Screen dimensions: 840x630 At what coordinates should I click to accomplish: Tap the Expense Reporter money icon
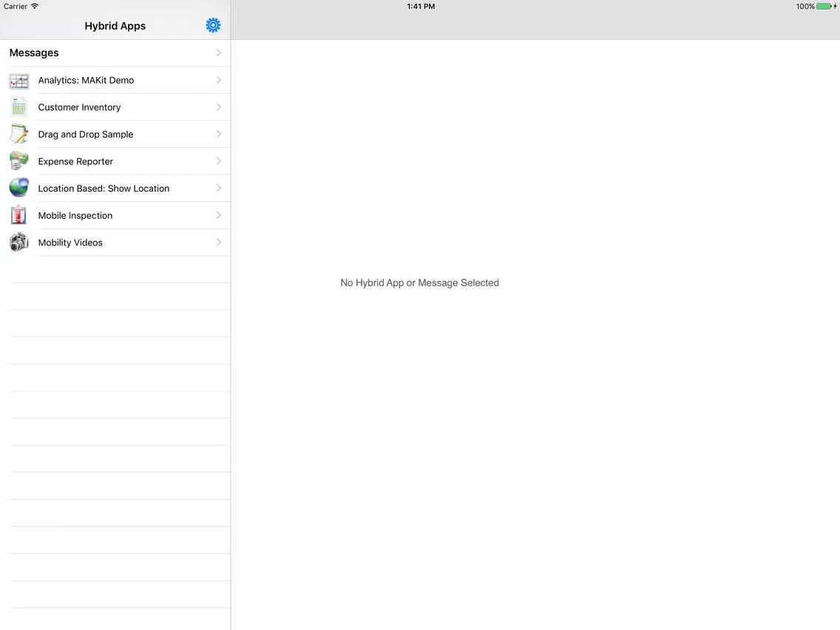18,160
